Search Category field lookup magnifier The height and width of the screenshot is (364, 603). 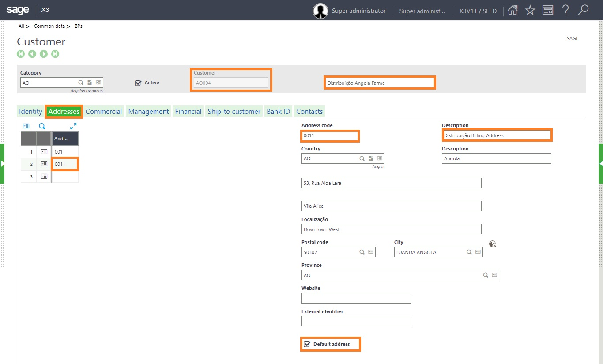point(81,83)
